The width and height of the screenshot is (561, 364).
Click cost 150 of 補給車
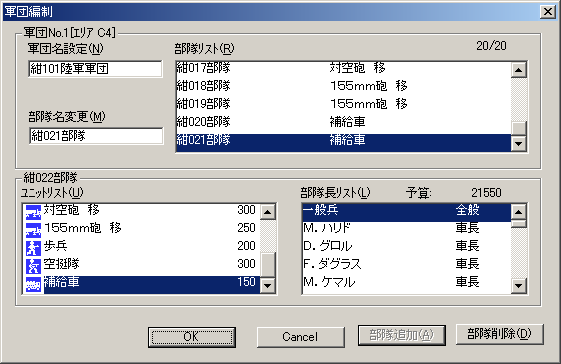tap(247, 282)
